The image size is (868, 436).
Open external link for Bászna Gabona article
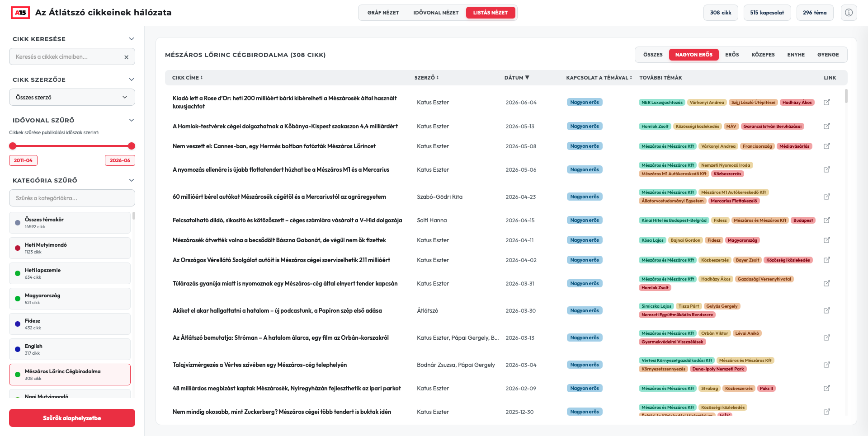point(827,240)
